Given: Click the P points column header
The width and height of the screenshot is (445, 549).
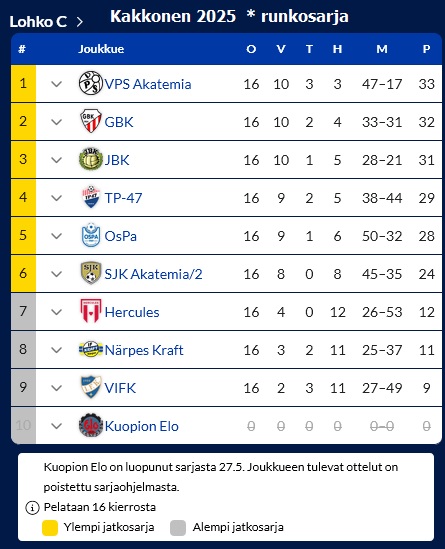Looking at the screenshot, I should pyautogui.click(x=426, y=49).
